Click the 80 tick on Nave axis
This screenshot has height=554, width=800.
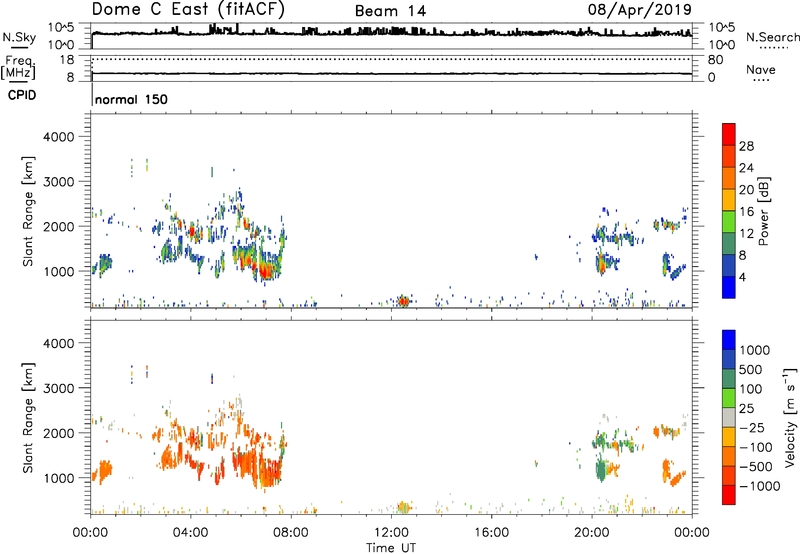tap(715, 60)
